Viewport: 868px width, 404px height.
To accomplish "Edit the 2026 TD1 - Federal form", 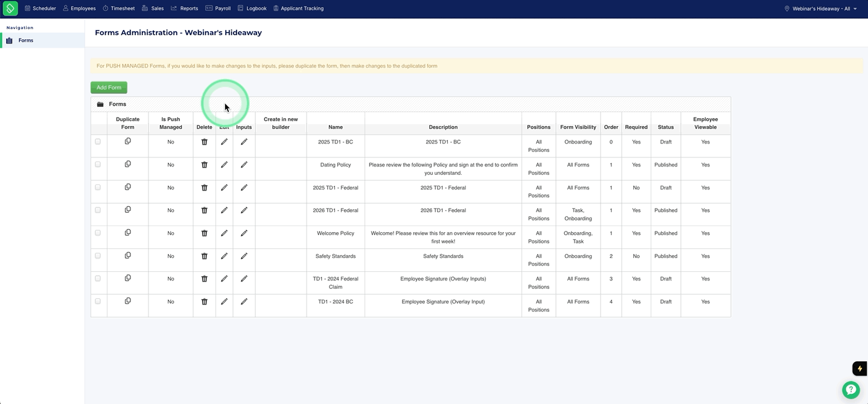I will coord(224,210).
